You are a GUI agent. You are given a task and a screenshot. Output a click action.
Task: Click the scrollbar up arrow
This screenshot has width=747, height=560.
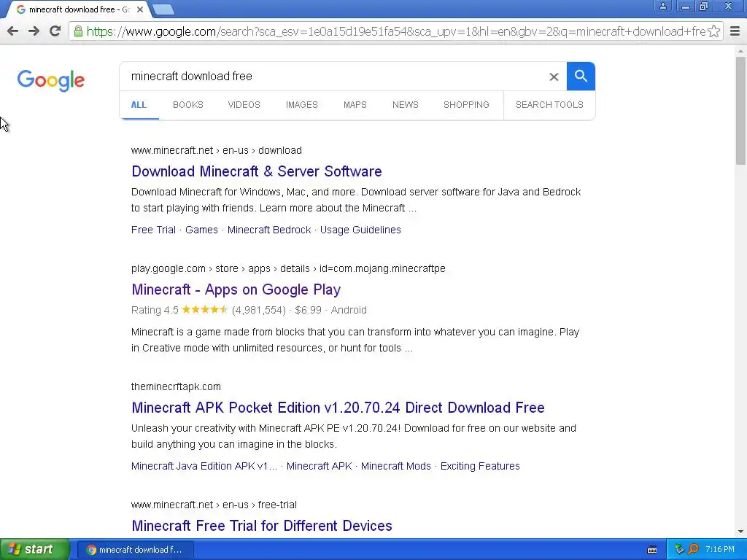pyautogui.click(x=741, y=50)
